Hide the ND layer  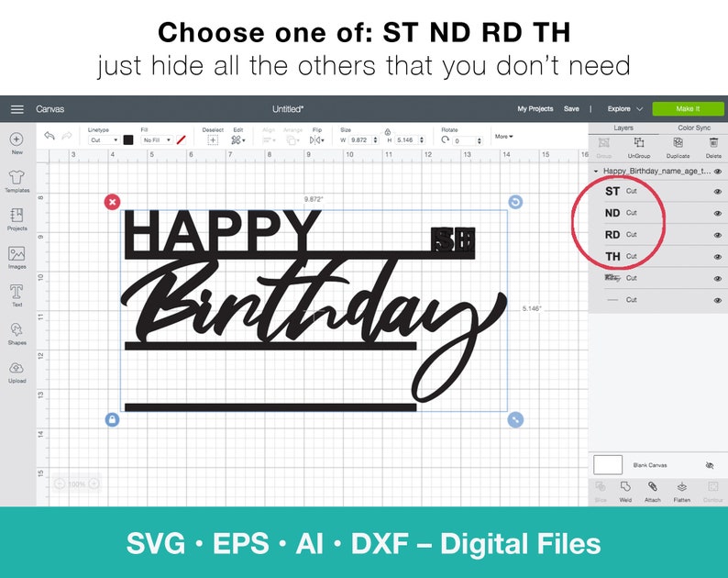717,213
